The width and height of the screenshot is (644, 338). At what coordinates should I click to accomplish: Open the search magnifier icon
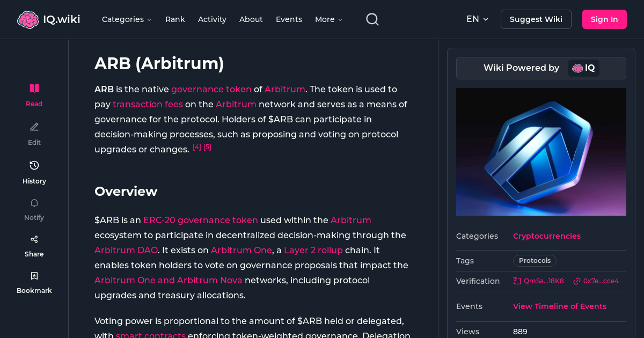pos(372,19)
